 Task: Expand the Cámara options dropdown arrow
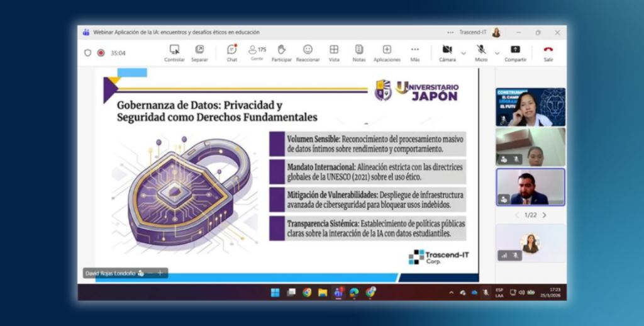click(x=464, y=53)
